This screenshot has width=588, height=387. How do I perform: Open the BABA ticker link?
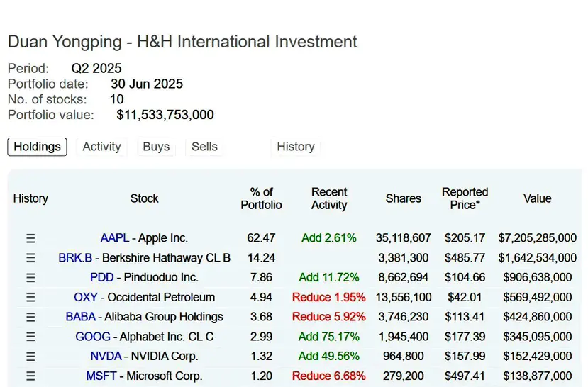(80, 317)
